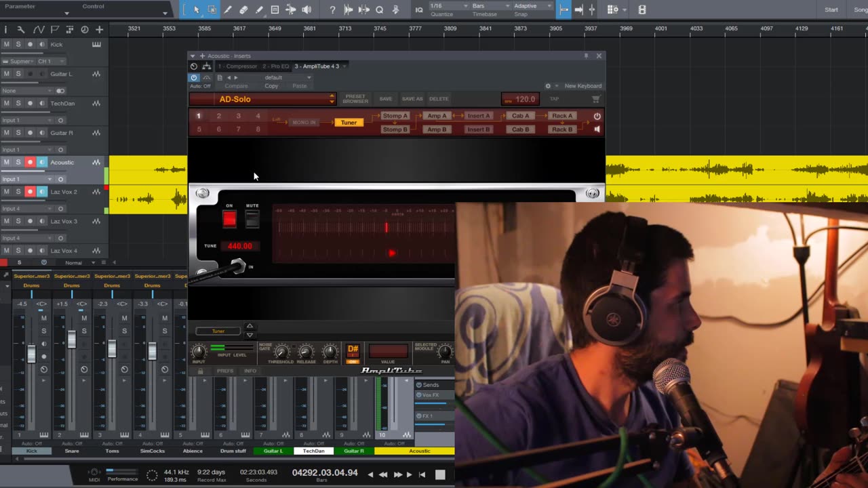
Task: Click the cart icon in AmpliTube
Action: pos(595,99)
